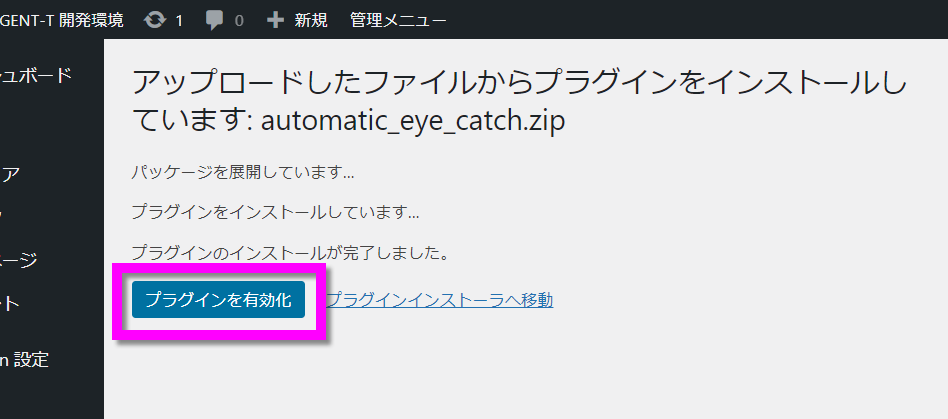
Task: Click the updates circular-arrows icon
Action: 154,20
